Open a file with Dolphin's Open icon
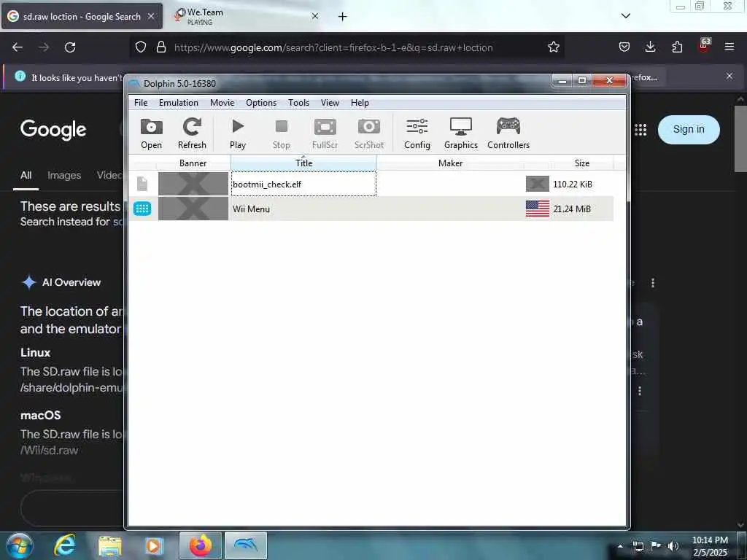This screenshot has height=560, width=747. pyautogui.click(x=152, y=134)
